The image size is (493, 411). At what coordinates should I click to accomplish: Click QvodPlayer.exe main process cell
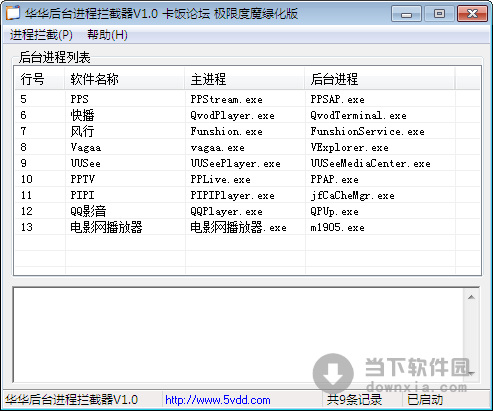(232, 115)
